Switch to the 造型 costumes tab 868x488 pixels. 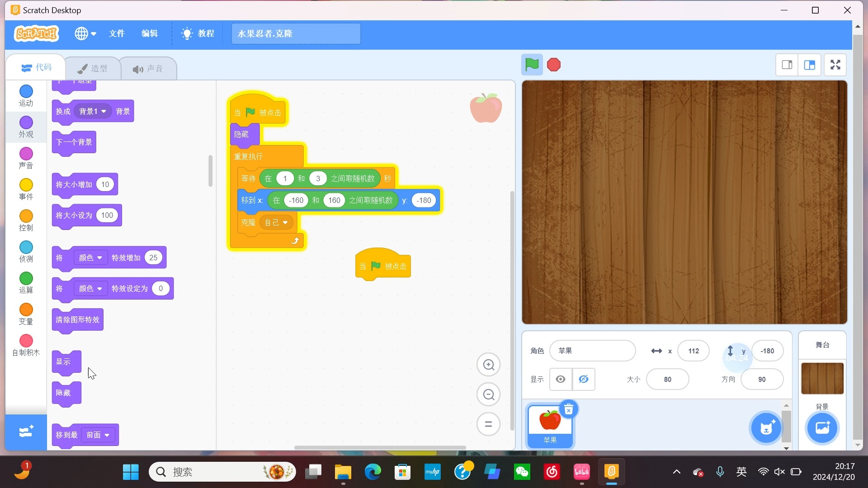(93, 69)
